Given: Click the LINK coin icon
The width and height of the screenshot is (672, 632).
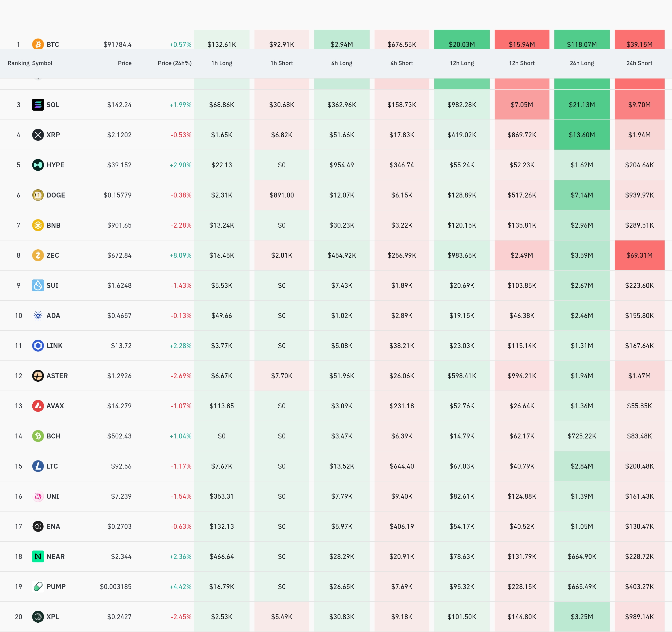Looking at the screenshot, I should (x=38, y=346).
